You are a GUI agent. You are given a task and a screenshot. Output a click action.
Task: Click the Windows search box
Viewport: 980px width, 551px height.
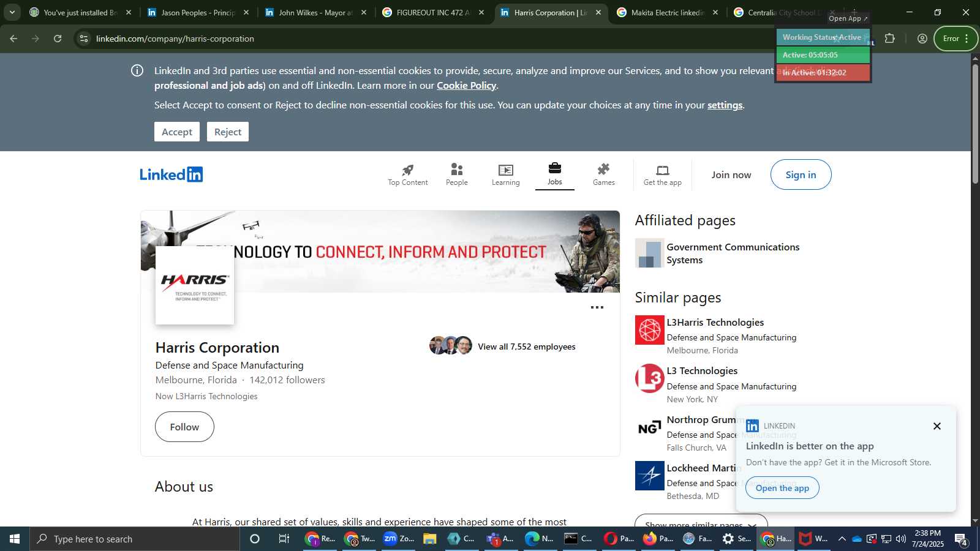pos(135,539)
